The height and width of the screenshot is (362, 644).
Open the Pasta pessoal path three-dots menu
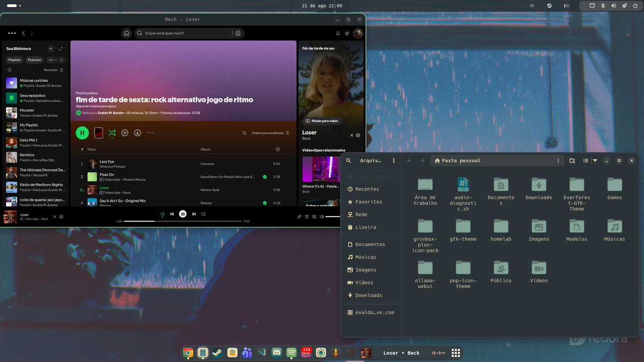[x=558, y=160]
